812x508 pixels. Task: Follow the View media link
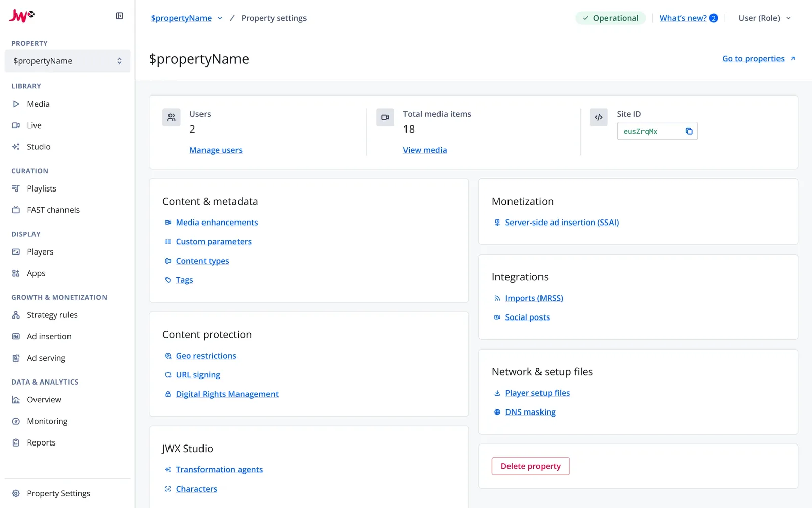tap(425, 150)
